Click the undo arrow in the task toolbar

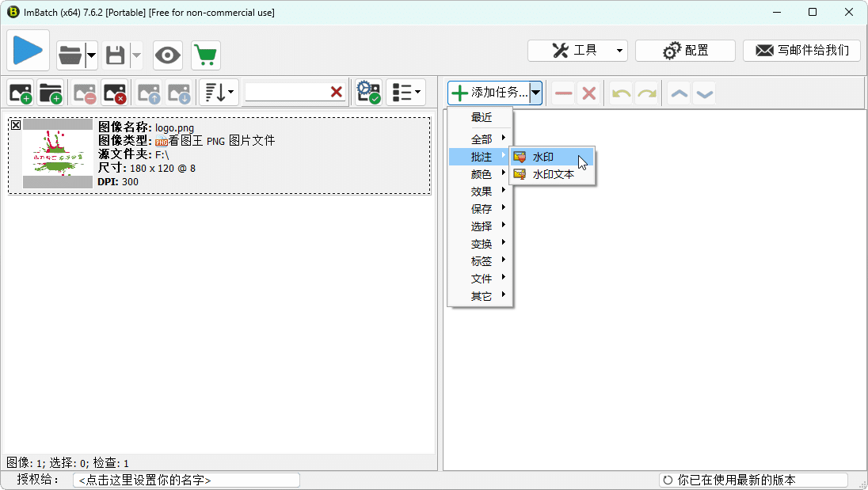620,93
